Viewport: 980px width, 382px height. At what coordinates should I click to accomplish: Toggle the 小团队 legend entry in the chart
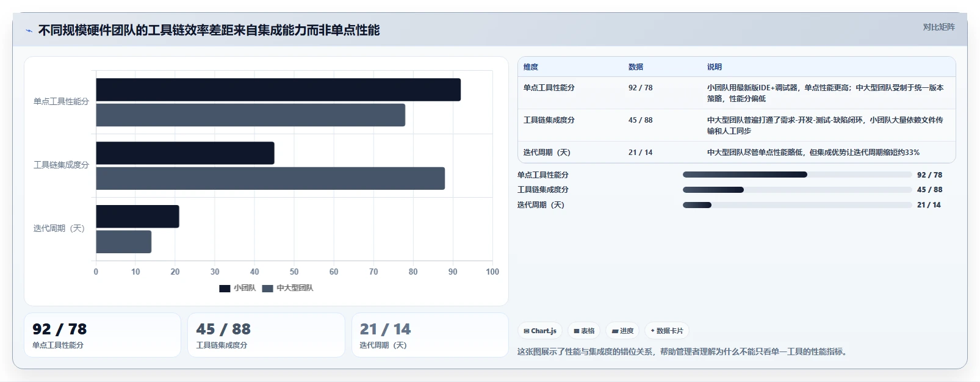(237, 288)
